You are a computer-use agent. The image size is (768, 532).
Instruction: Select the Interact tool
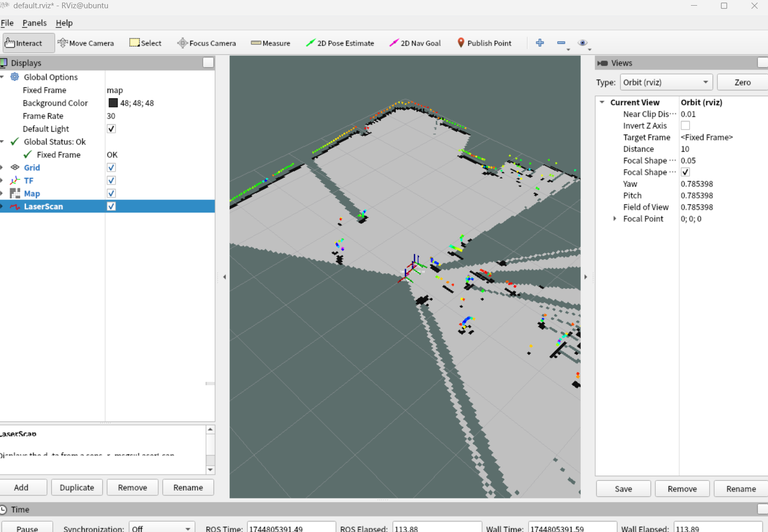pyautogui.click(x=28, y=43)
